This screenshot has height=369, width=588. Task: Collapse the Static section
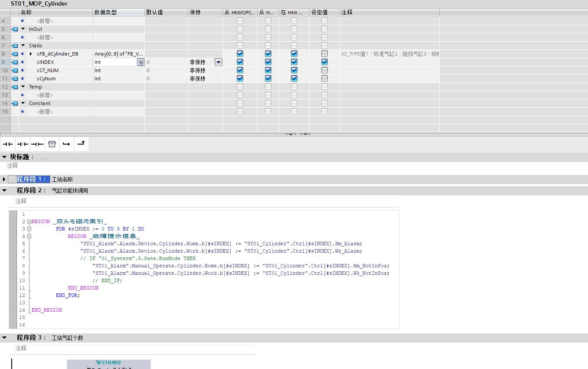(x=23, y=46)
